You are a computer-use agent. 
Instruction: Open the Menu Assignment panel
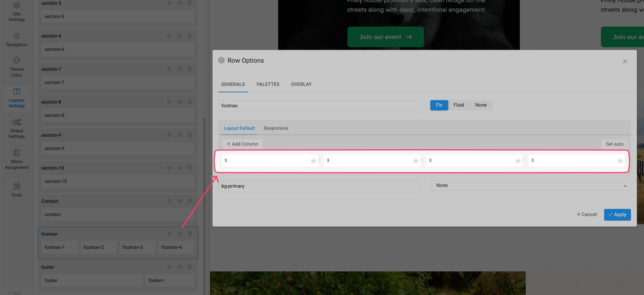coord(17,159)
